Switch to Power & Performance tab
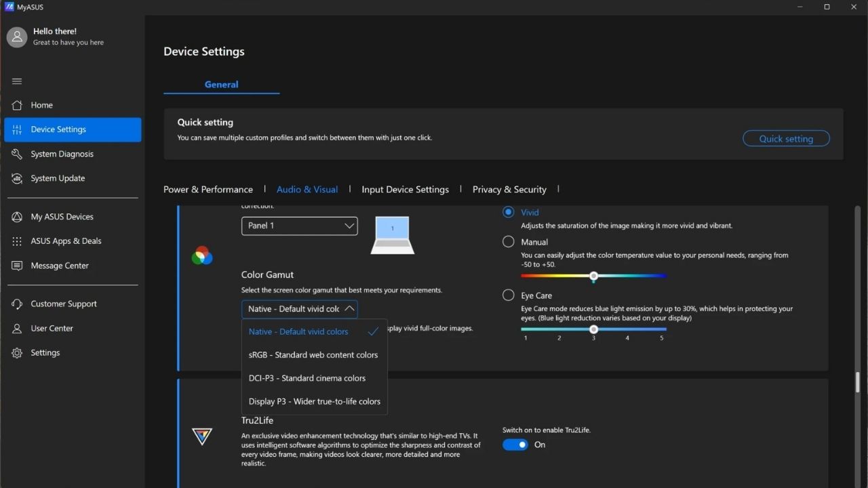This screenshot has height=488, width=868. pos(208,190)
